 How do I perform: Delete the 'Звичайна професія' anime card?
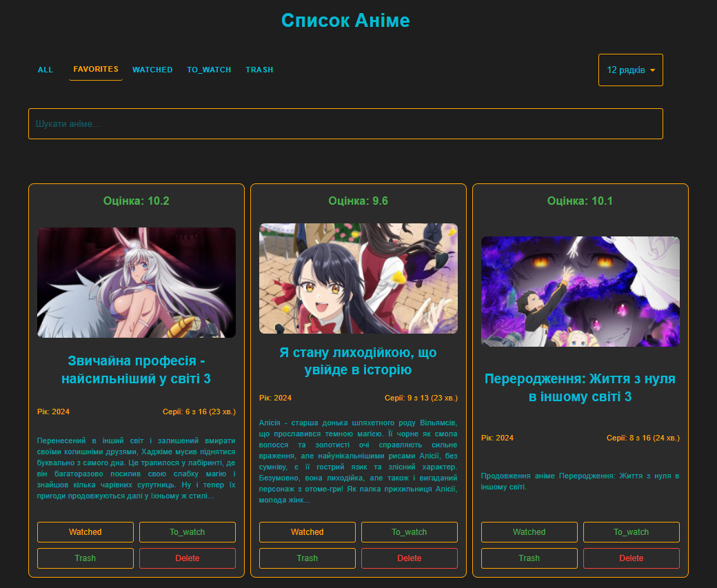(x=188, y=558)
